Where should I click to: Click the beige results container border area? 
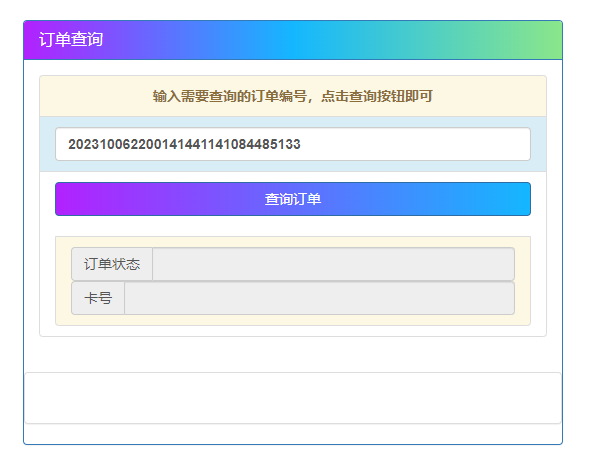click(x=63, y=281)
